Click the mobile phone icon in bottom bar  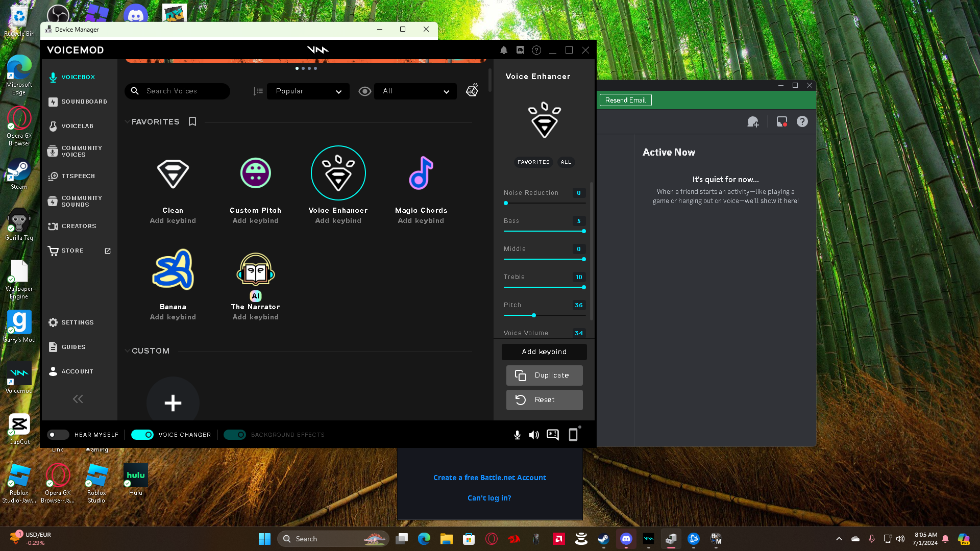coord(574,434)
